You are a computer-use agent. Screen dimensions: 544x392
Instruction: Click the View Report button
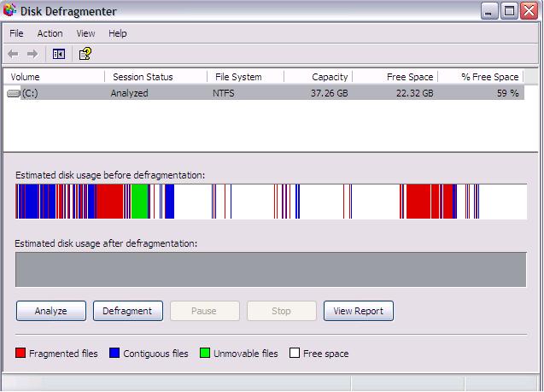pyautogui.click(x=358, y=311)
